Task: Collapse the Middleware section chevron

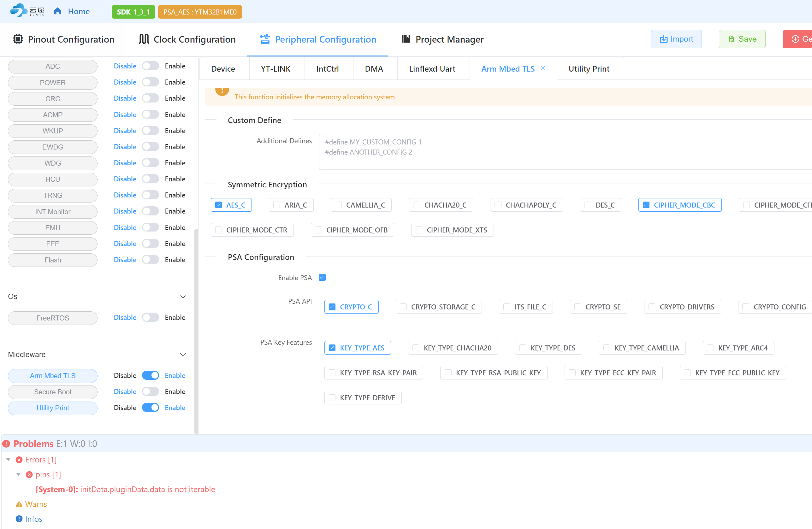Action: pos(183,355)
